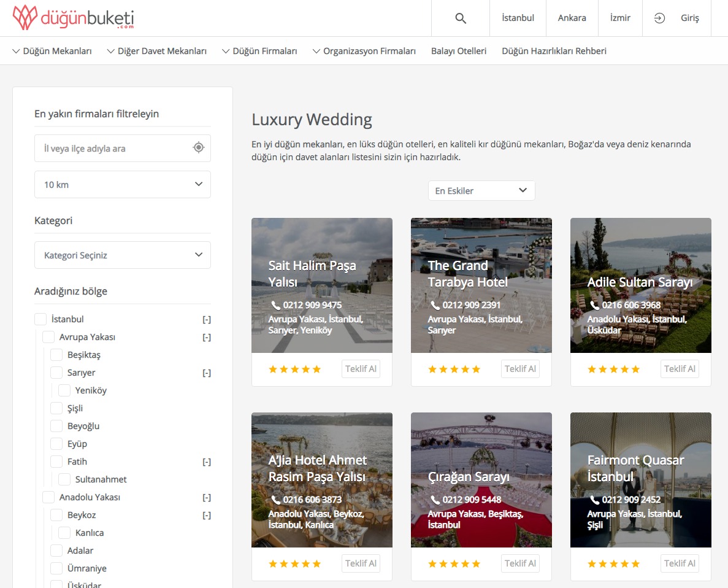Click phone icon on Adile Sultan Sarayı

[594, 305]
